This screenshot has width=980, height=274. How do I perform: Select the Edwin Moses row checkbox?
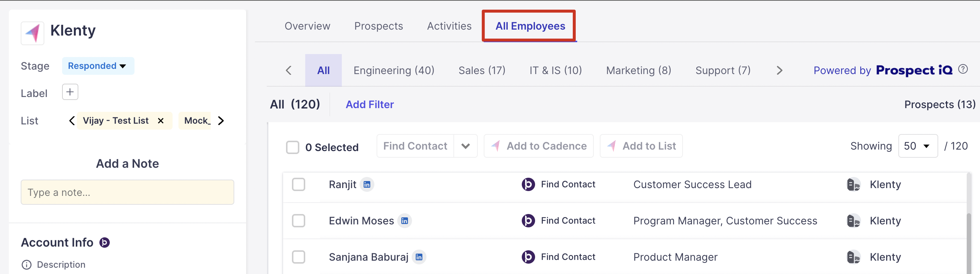(x=299, y=221)
